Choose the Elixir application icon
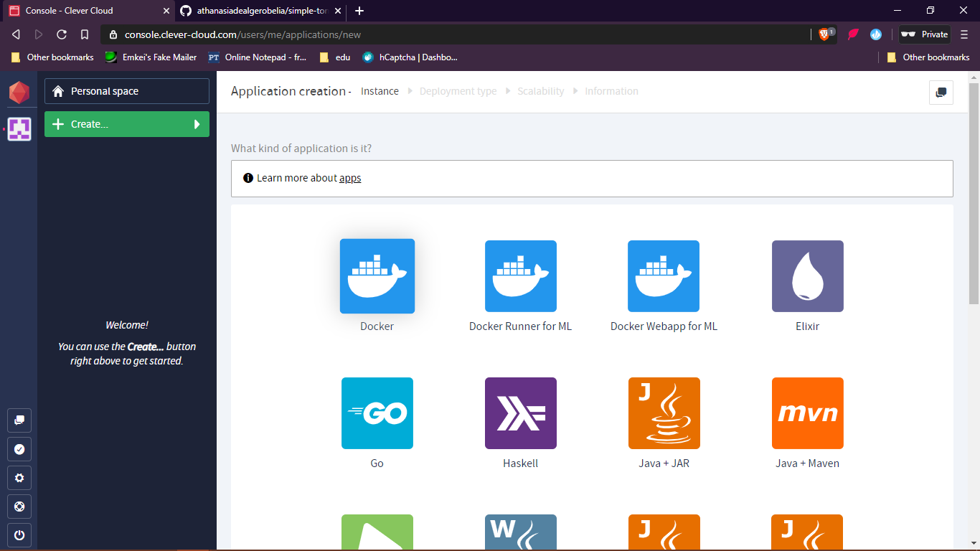Image resolution: width=980 pixels, height=551 pixels. pos(807,276)
